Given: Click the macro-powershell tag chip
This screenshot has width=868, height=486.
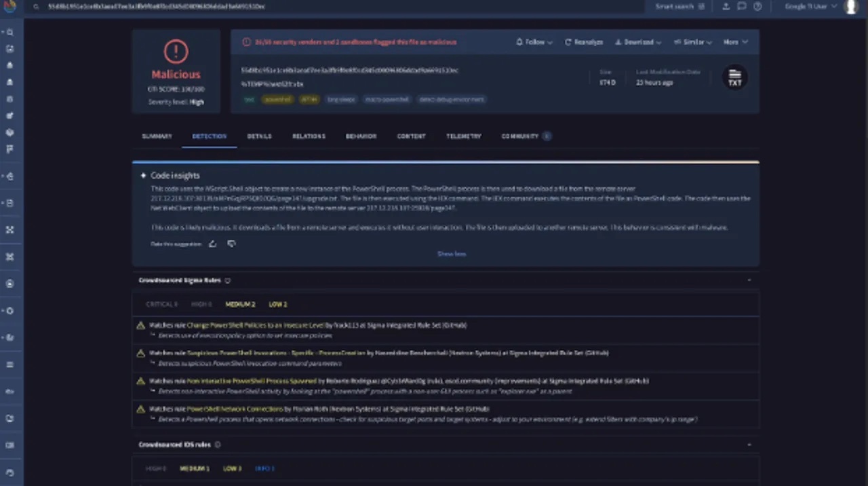Looking at the screenshot, I should point(387,99).
